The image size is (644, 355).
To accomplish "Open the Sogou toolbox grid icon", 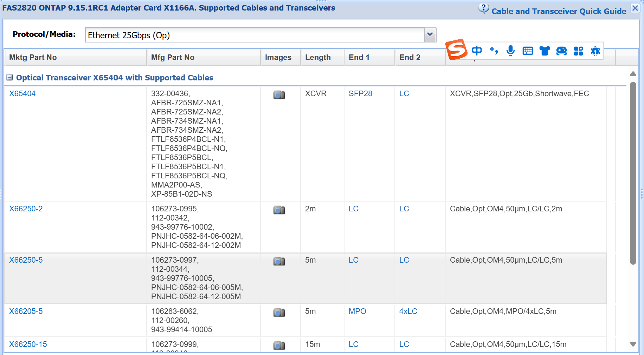I will coord(578,51).
